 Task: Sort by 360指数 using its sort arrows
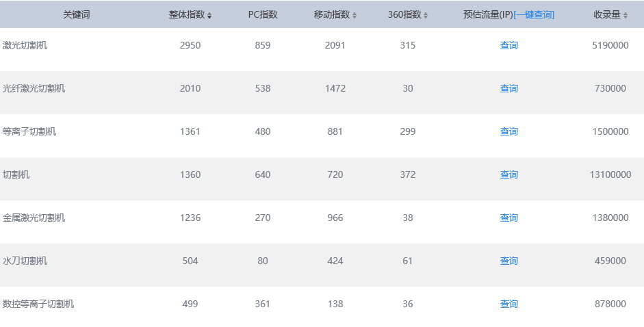coord(426,15)
